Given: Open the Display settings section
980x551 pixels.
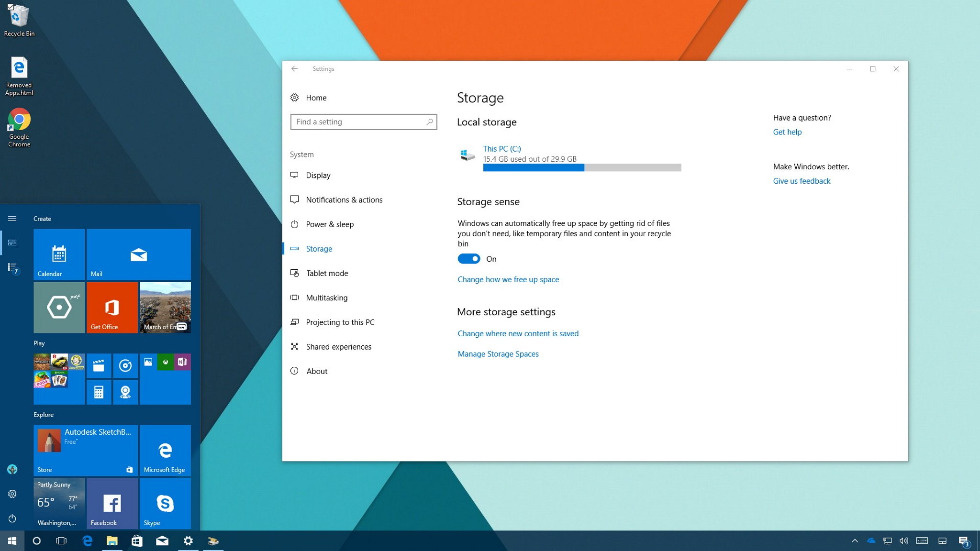Looking at the screenshot, I should click(x=318, y=175).
